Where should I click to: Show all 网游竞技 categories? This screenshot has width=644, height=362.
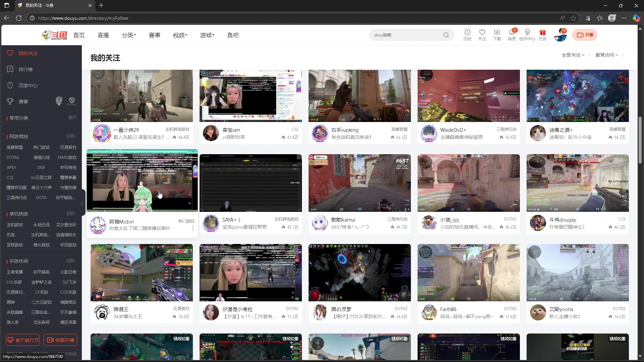click(x=71, y=136)
